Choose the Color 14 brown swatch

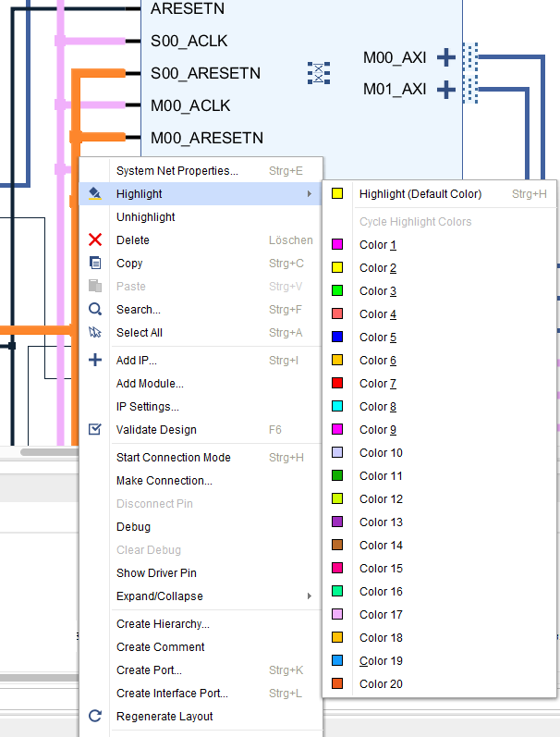pos(337,545)
